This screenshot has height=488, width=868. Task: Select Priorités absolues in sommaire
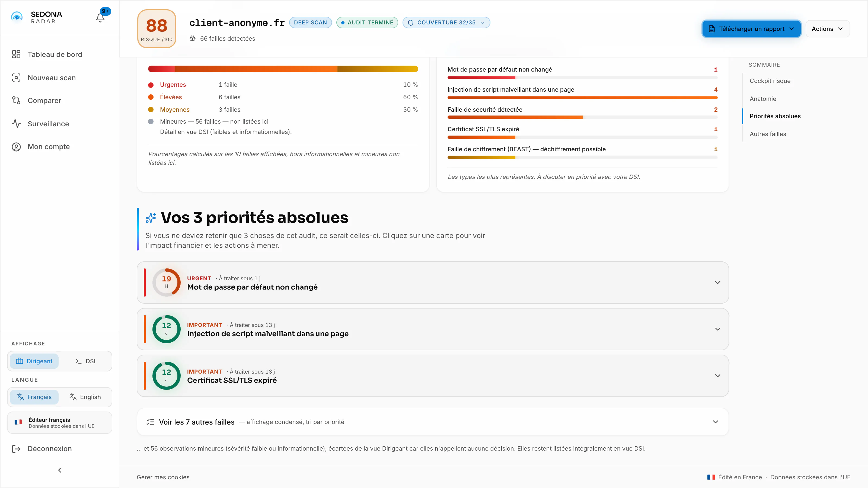click(x=775, y=116)
